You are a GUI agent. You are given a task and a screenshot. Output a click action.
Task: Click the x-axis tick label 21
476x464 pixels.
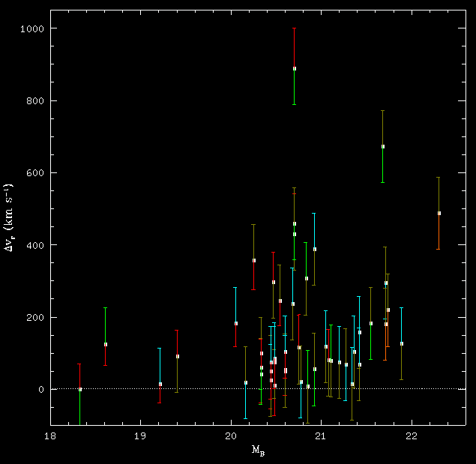coord(321,436)
